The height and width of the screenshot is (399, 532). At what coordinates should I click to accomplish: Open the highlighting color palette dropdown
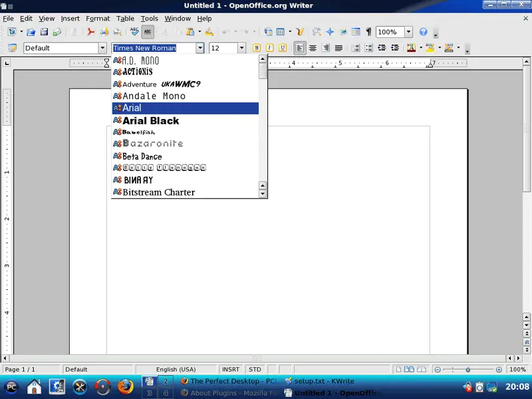click(x=440, y=48)
